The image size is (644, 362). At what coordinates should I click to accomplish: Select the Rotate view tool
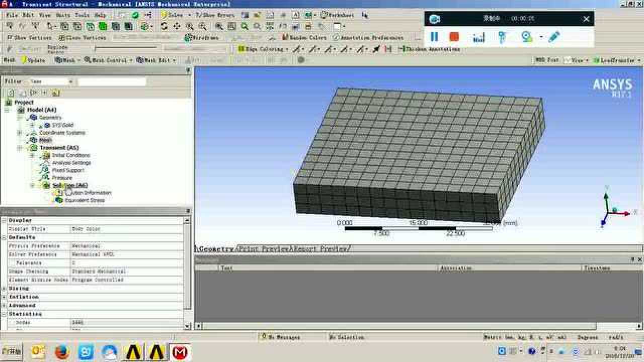click(165, 27)
